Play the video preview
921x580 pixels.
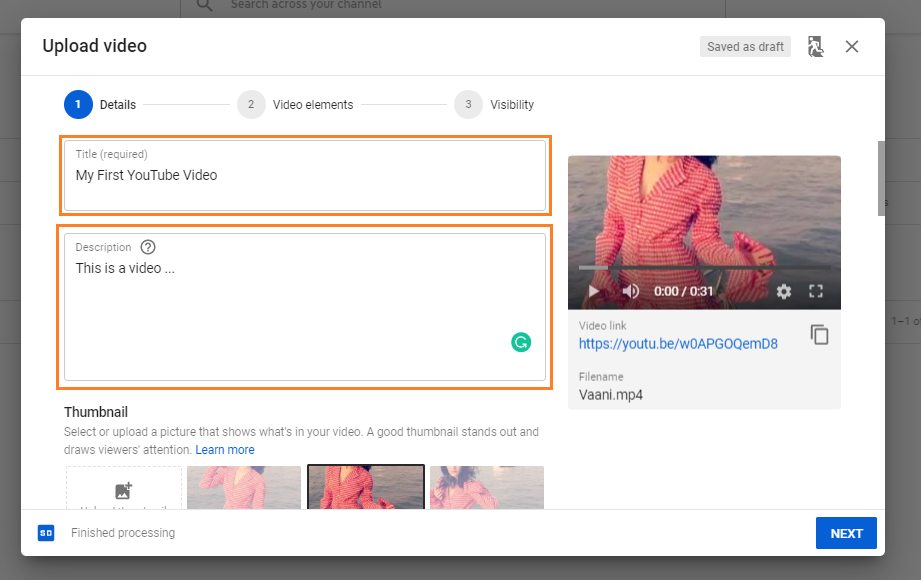(x=594, y=291)
